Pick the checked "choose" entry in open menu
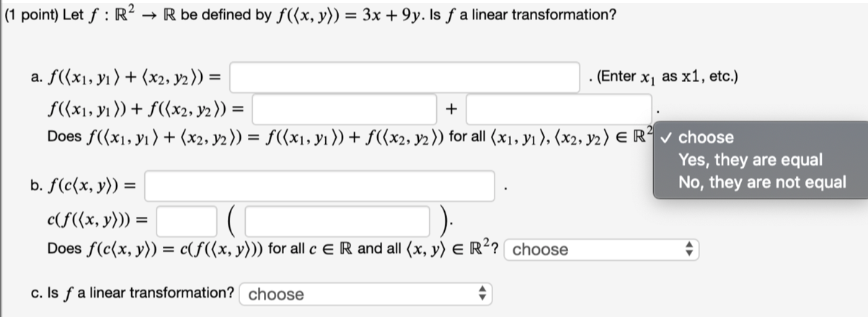Image resolution: width=868 pixels, height=317 pixels. 707,138
